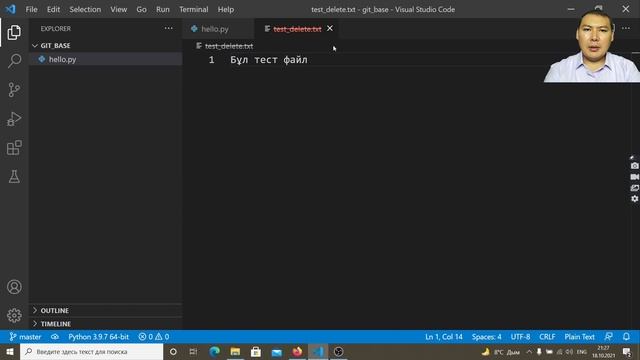The height and width of the screenshot is (360, 640).
Task: Open the Manage gear in activity bar
Action: click(14, 316)
